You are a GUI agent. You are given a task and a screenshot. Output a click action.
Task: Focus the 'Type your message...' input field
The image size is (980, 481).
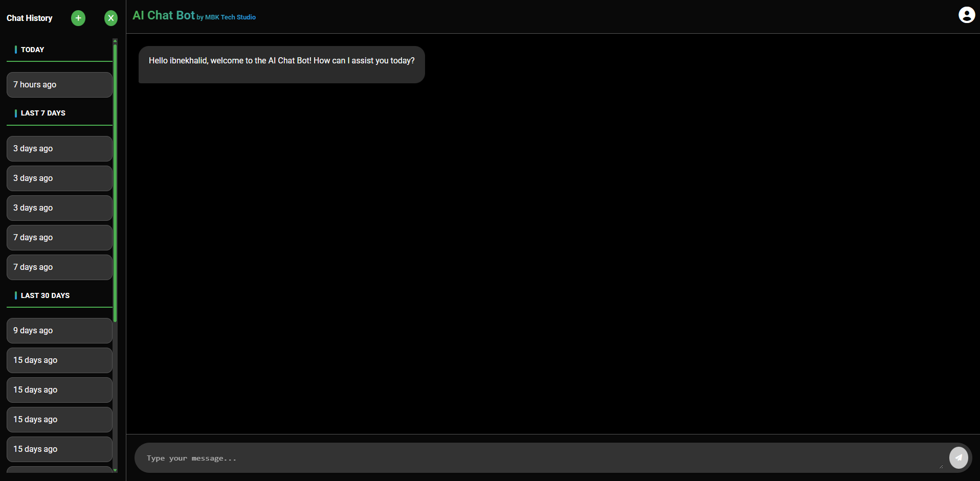click(537, 458)
